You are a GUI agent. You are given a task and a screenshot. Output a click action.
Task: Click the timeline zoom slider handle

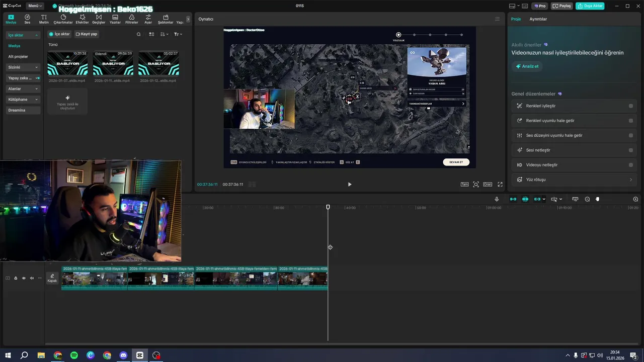[x=598, y=199]
